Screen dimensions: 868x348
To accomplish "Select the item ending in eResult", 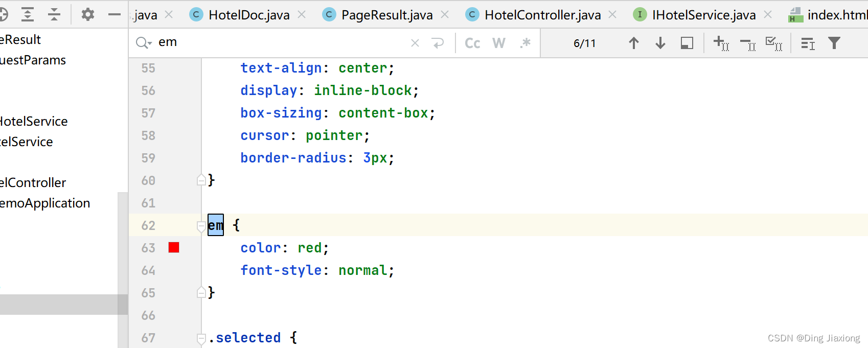I will point(20,39).
